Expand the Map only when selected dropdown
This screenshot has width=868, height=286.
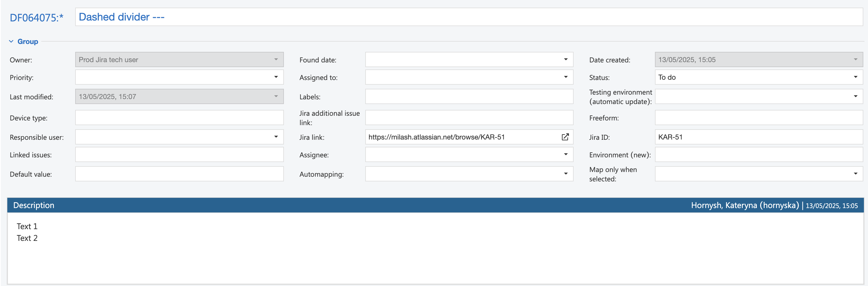tap(855, 174)
